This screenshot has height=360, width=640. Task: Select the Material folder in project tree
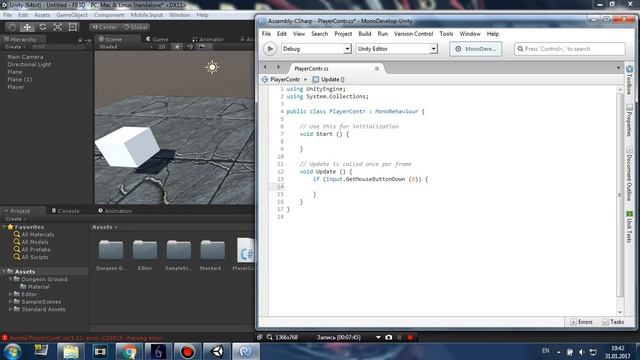tap(35, 287)
